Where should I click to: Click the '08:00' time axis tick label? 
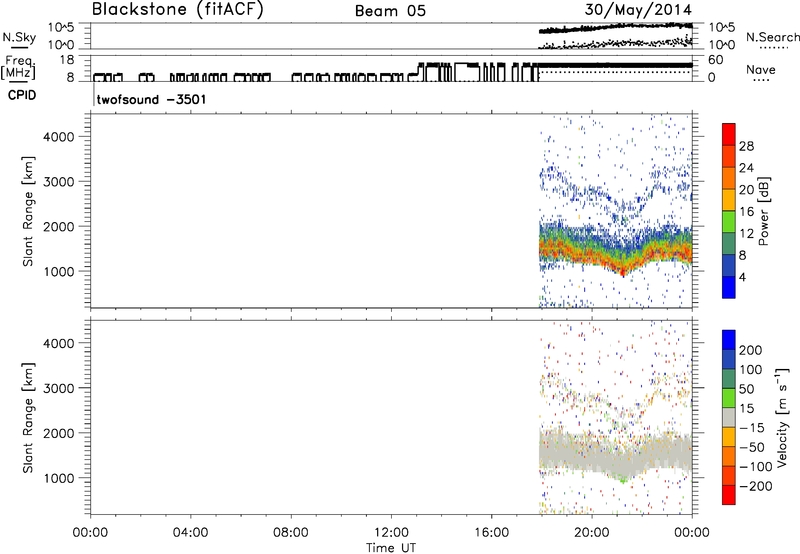pos(291,533)
